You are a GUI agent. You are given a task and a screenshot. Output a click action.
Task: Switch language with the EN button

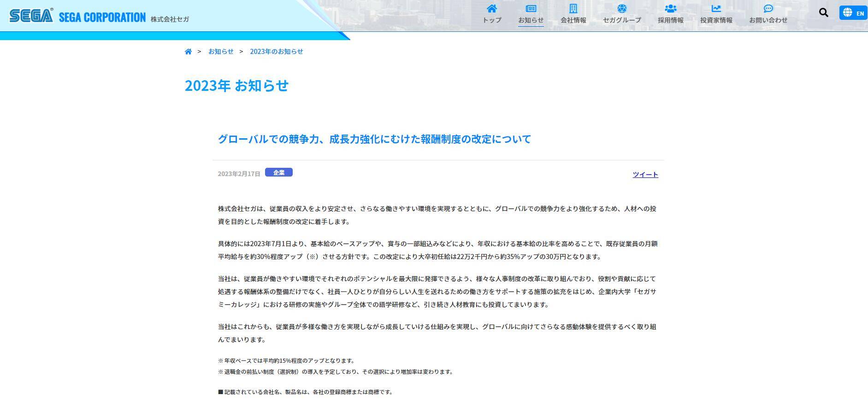click(x=853, y=13)
